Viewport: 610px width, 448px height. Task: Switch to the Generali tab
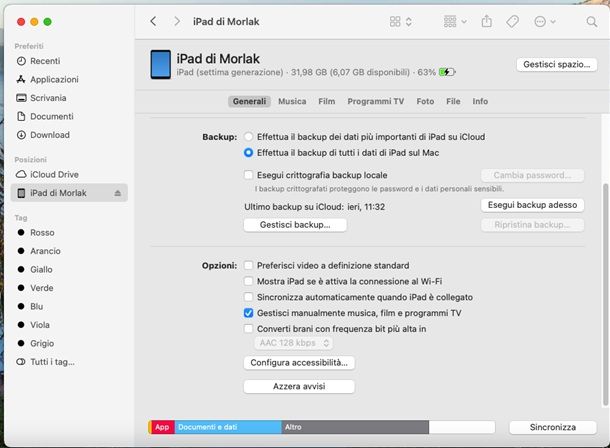pyautogui.click(x=249, y=102)
